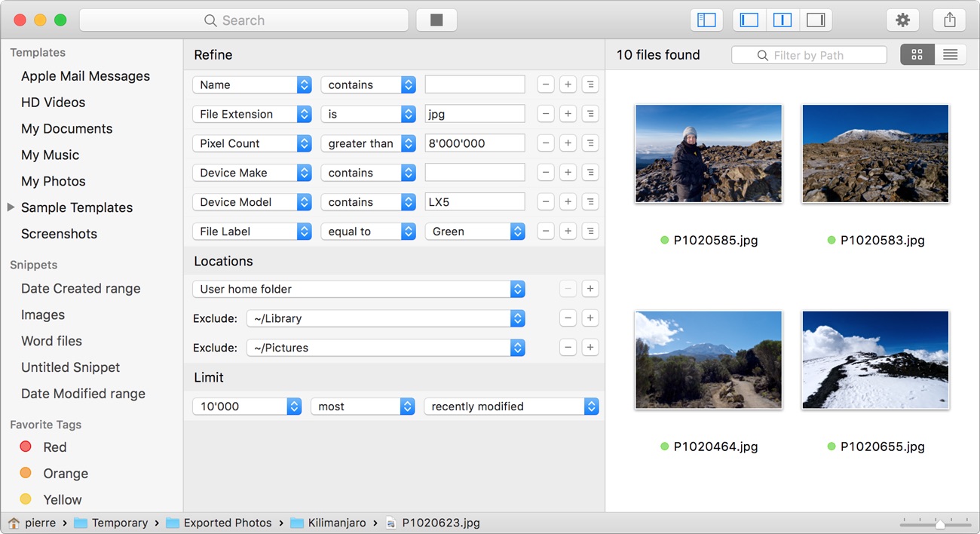
Task: Remove the Device Make criterion row
Action: [x=546, y=173]
